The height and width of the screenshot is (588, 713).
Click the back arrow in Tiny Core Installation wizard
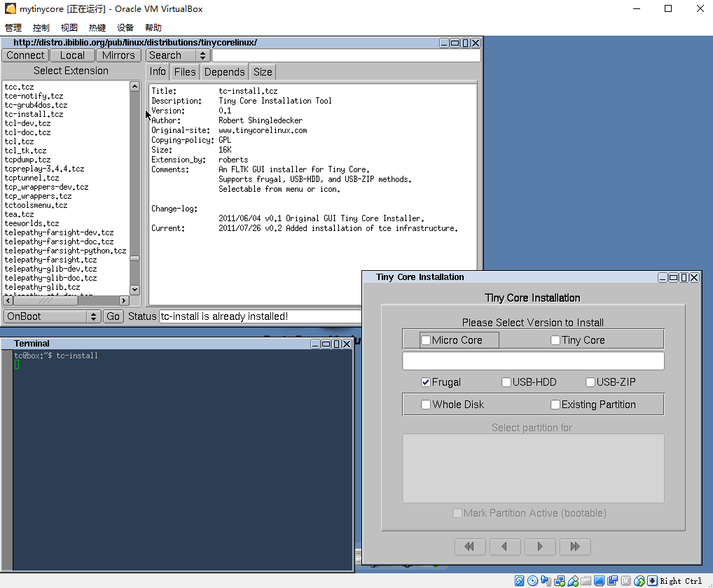pyautogui.click(x=505, y=547)
